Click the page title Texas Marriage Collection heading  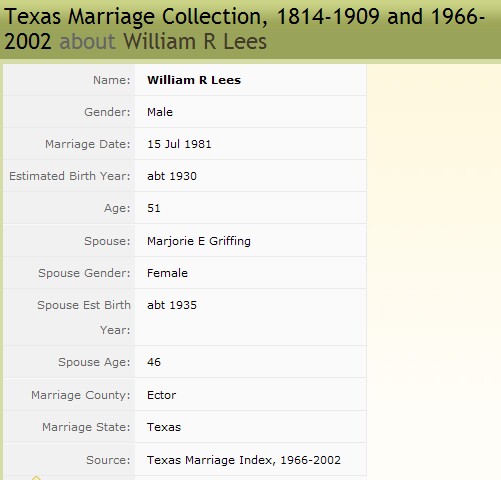point(244,29)
